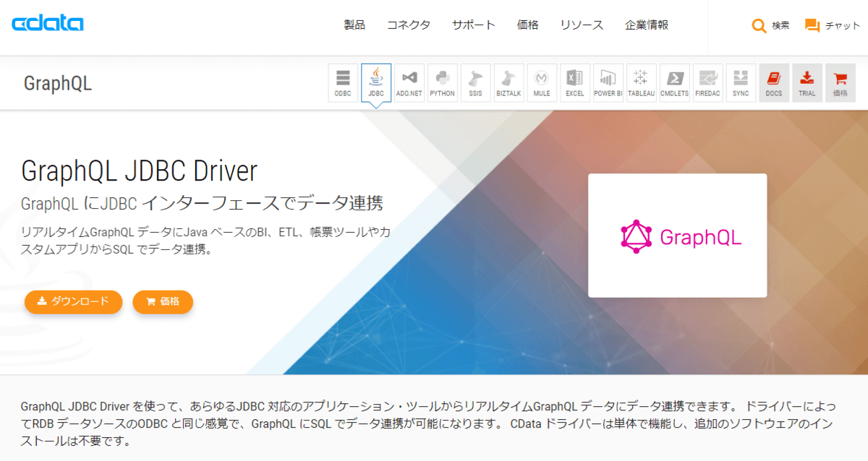This screenshot has width=868, height=461.
Task: Open the JDBC driver page icon
Action: [375, 82]
